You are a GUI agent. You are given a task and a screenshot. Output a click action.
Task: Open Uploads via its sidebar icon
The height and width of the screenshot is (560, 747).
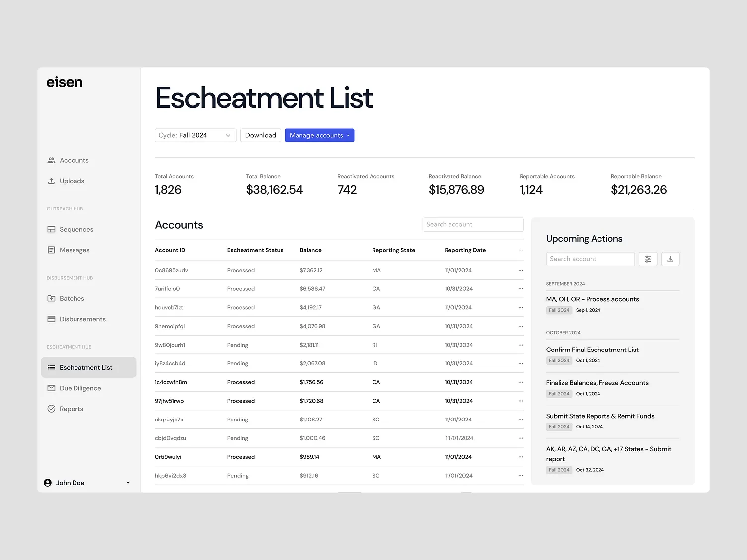point(52,181)
